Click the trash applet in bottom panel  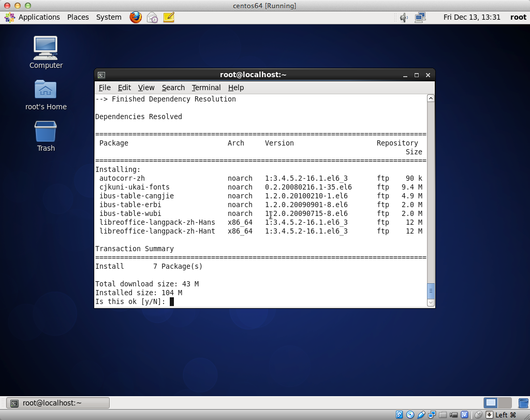coord(523,403)
